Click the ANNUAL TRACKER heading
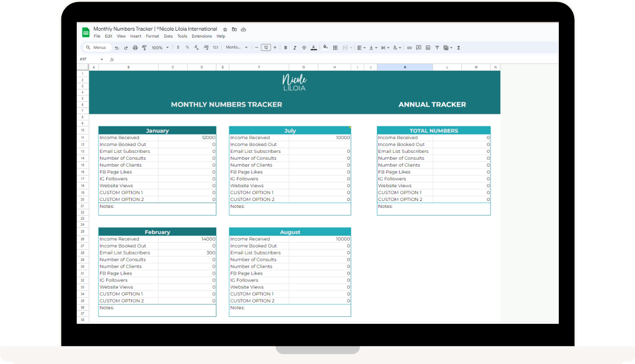This screenshot has height=364, width=635. point(432,105)
